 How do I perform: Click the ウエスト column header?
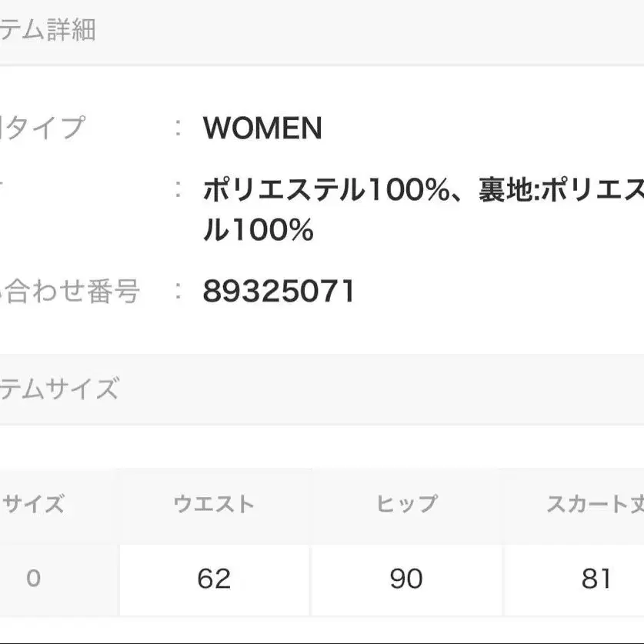[214, 505]
